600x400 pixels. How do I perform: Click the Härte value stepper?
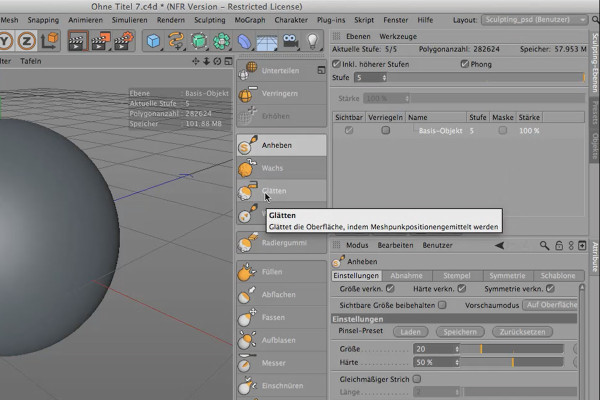pos(457,362)
